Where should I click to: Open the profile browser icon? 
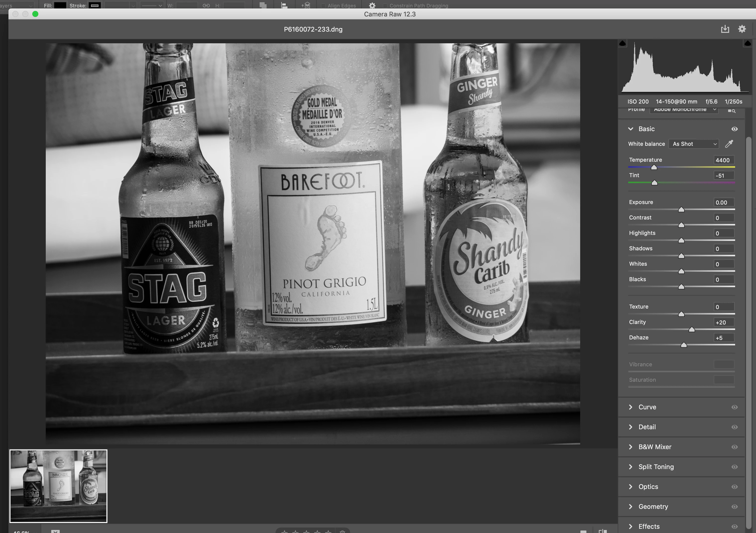click(x=731, y=111)
